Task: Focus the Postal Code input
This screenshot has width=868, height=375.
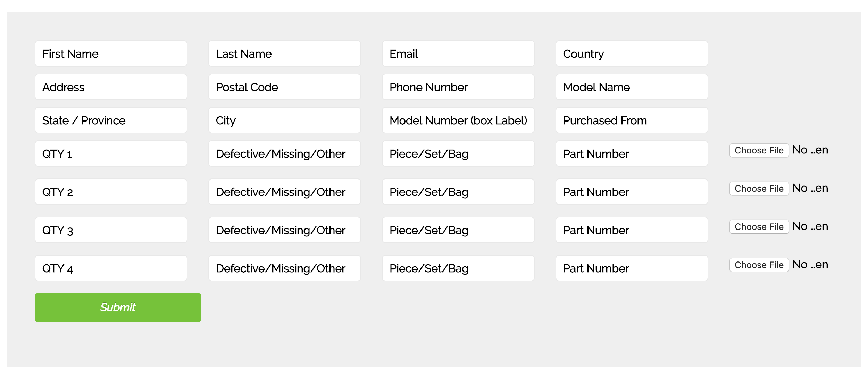Action: coord(284,87)
